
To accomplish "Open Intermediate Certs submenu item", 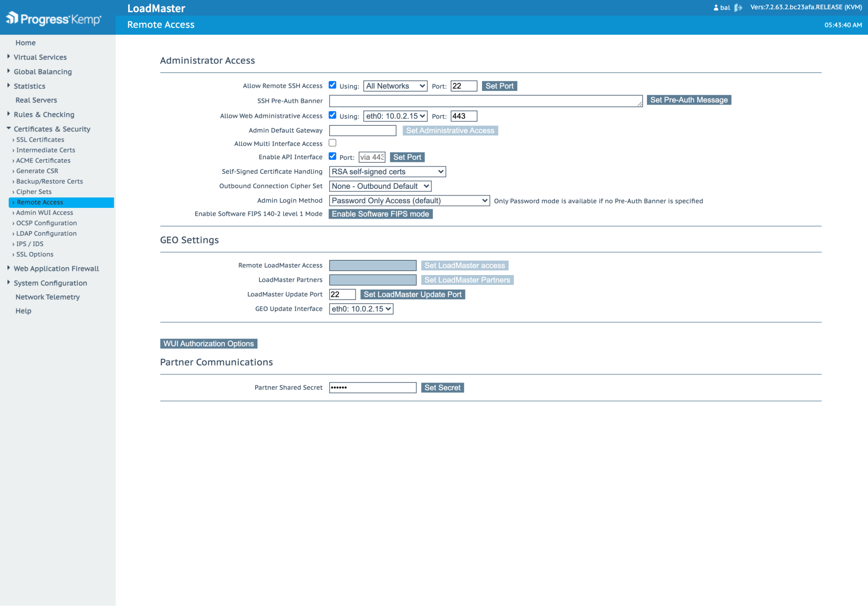I will (45, 150).
